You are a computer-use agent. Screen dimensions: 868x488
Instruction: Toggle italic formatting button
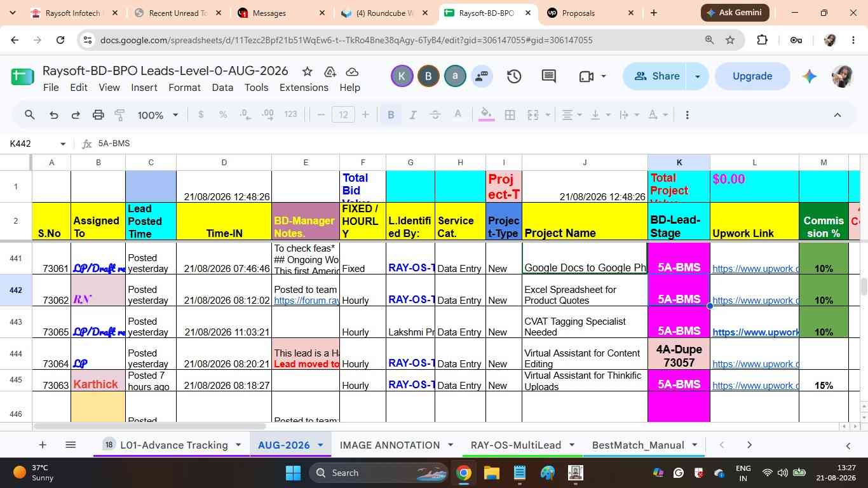click(x=413, y=115)
